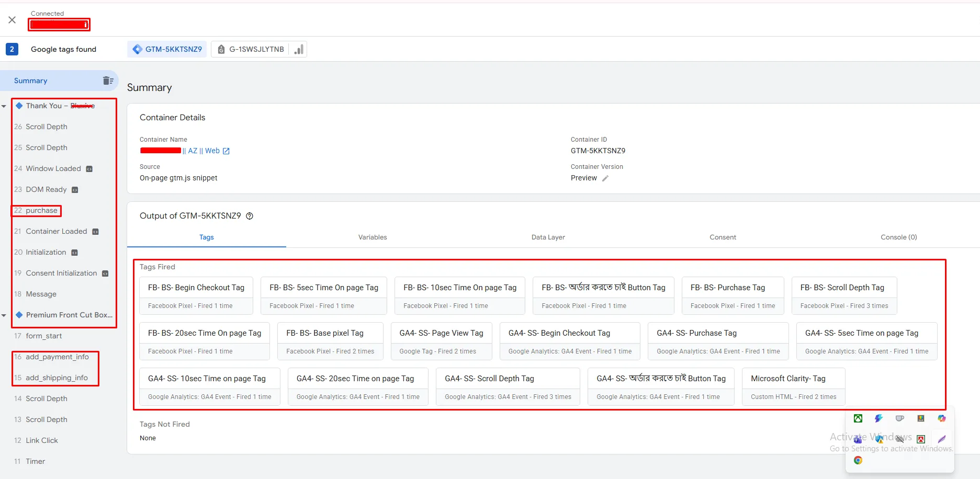Switch to the Consent tab
980x479 pixels.
point(723,237)
